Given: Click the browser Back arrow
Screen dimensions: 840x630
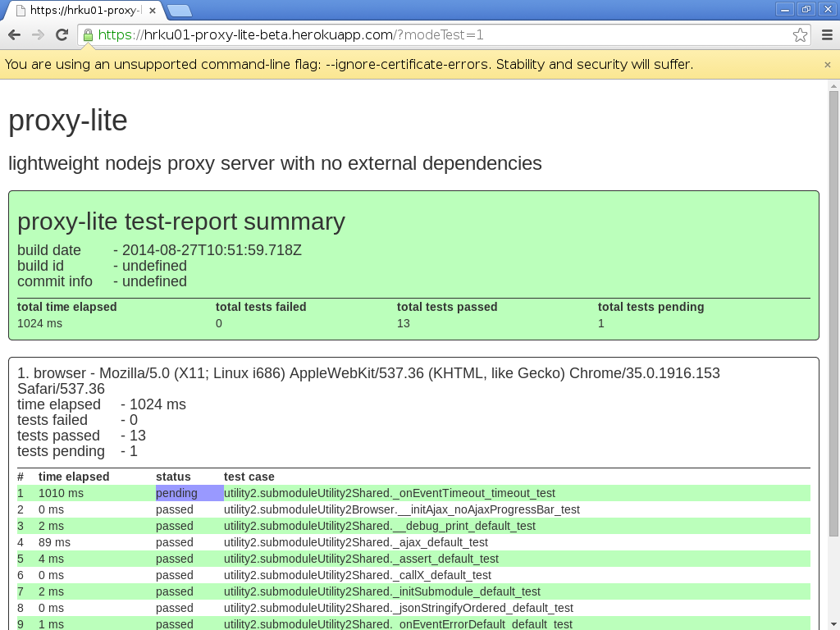Looking at the screenshot, I should tap(15, 34).
